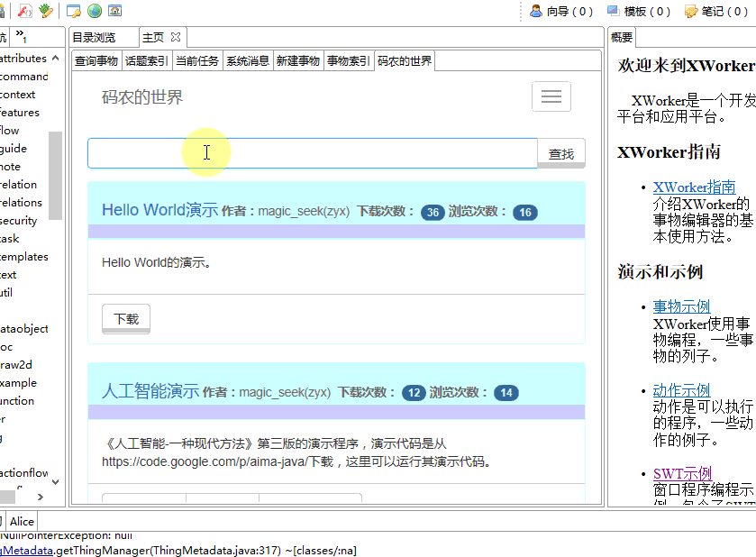Close the 主页 tab with X icon
The image size is (756, 557).
[176, 37]
